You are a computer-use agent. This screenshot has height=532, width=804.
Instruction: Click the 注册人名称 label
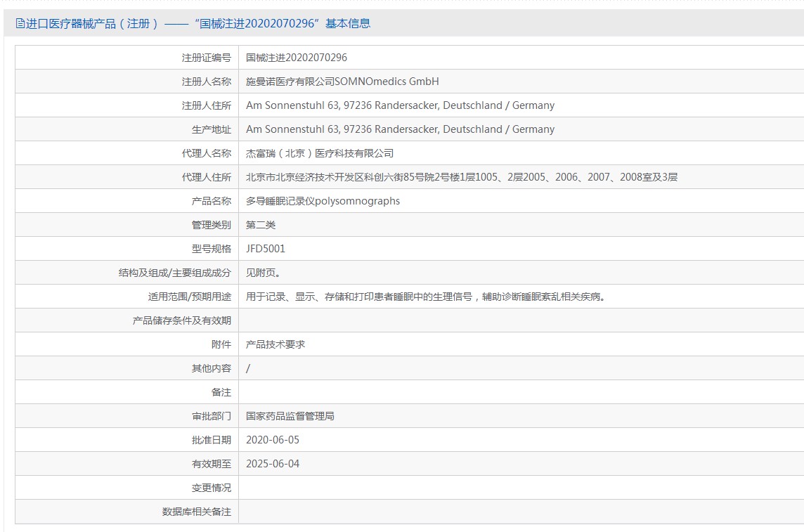[206, 82]
